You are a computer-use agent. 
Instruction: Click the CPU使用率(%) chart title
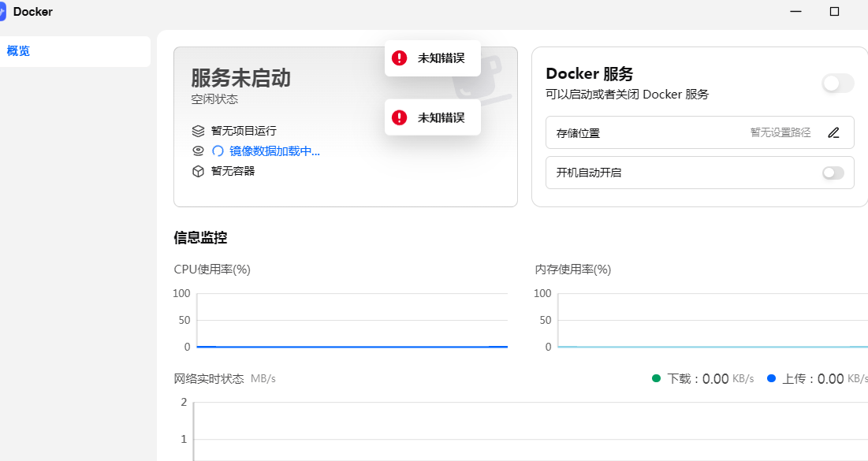(212, 270)
